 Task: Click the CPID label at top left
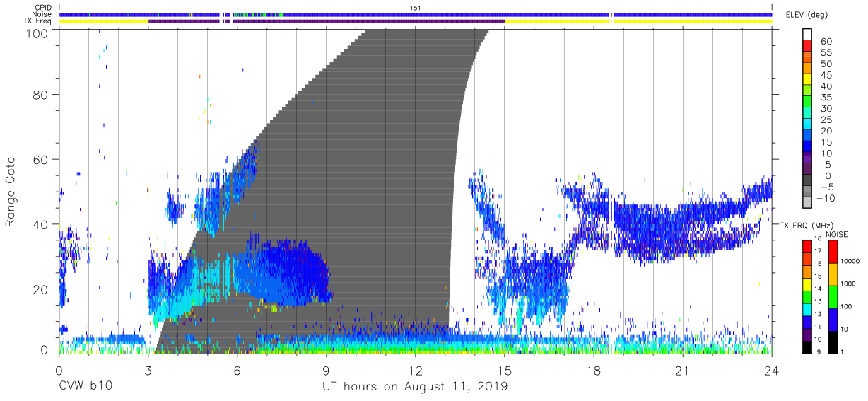(x=43, y=7)
